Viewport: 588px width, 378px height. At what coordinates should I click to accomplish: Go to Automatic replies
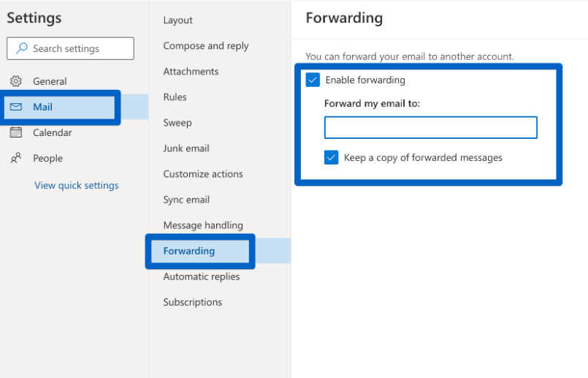202,276
